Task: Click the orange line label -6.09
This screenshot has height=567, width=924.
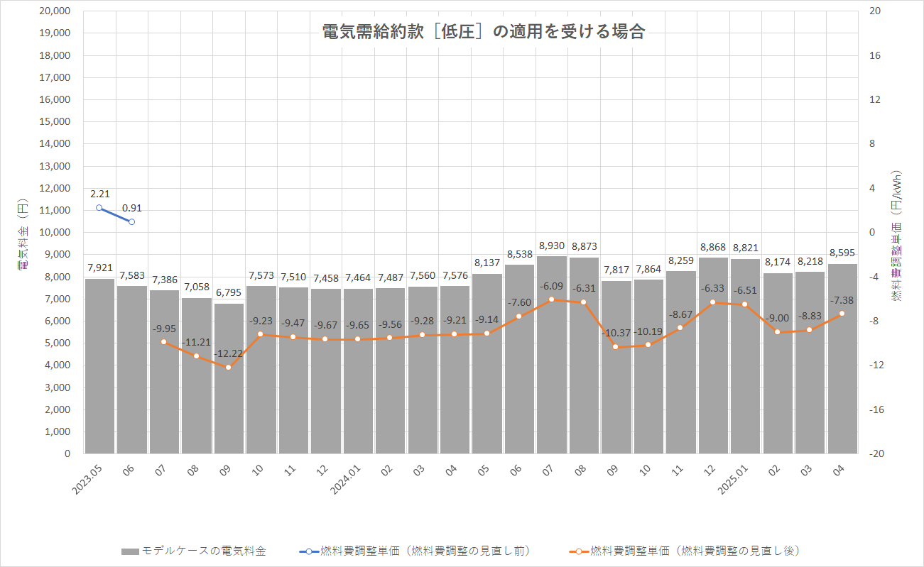Action: tap(552, 285)
